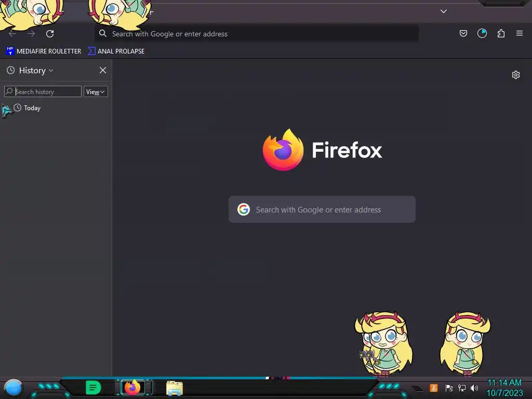532x399 pixels.
Task: Click the URL bar address field
Action: pos(257,34)
